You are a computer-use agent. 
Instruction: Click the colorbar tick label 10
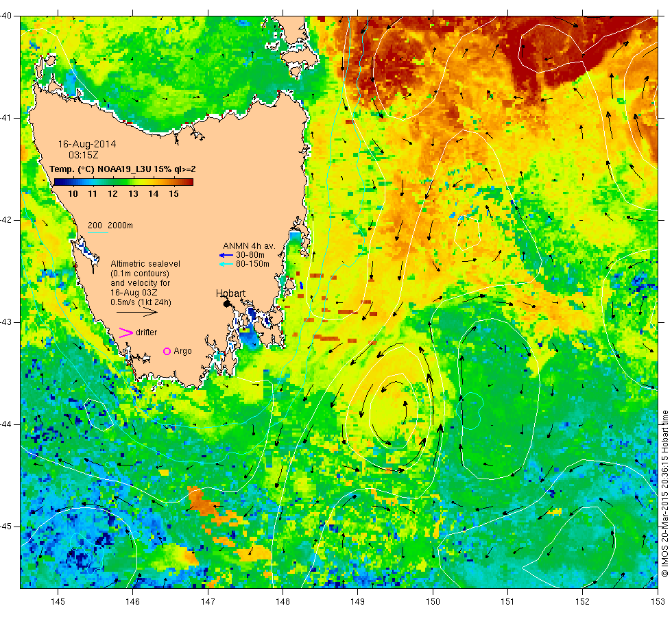click(x=73, y=193)
